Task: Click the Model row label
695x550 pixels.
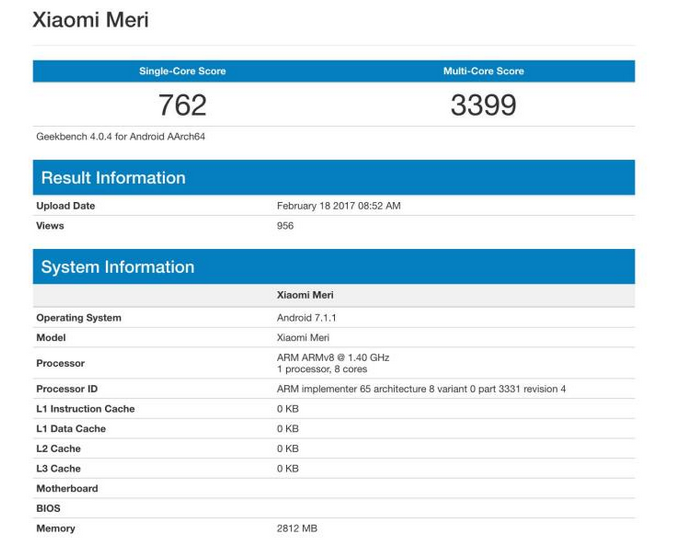Action: [51, 338]
